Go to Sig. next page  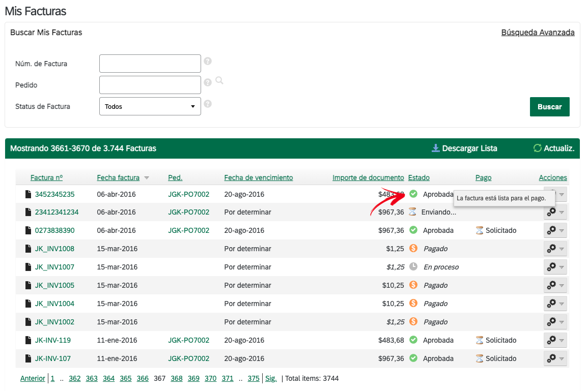point(271,378)
